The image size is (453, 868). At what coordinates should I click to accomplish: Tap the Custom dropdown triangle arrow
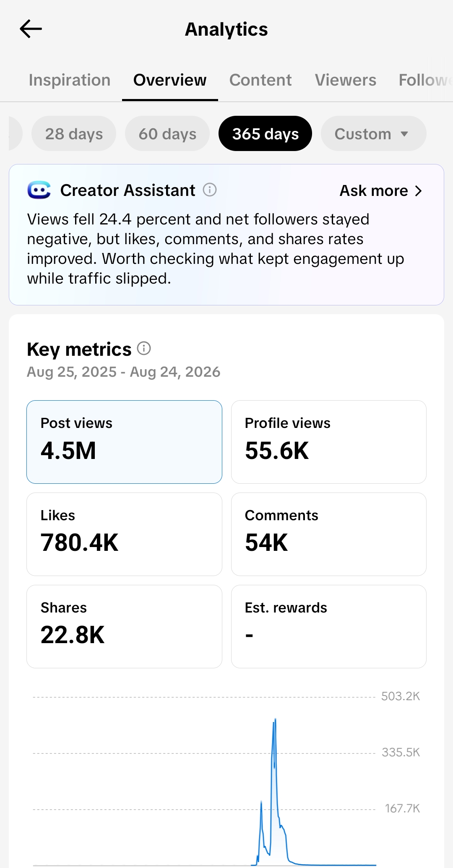(404, 134)
